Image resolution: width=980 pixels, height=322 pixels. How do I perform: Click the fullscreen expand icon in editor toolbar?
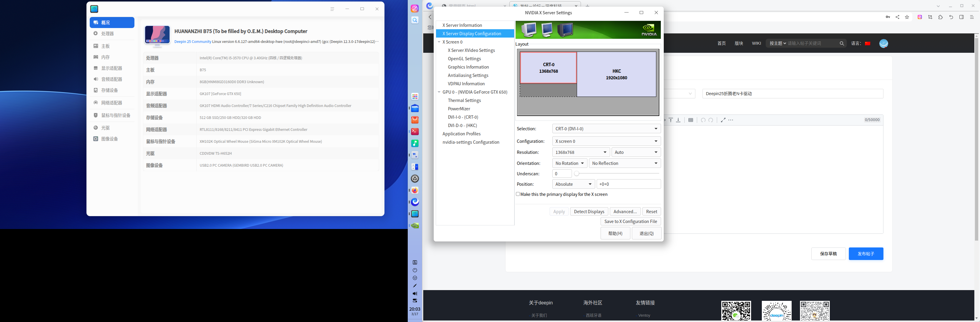point(723,120)
